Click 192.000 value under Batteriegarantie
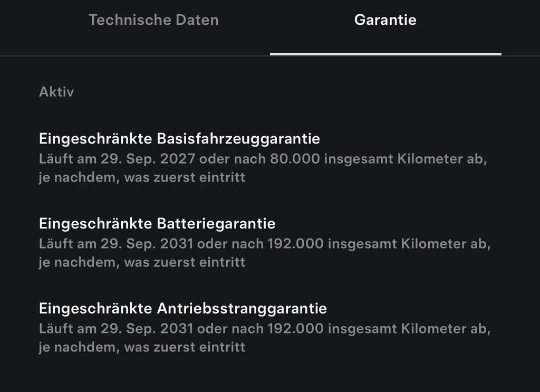 coord(295,244)
